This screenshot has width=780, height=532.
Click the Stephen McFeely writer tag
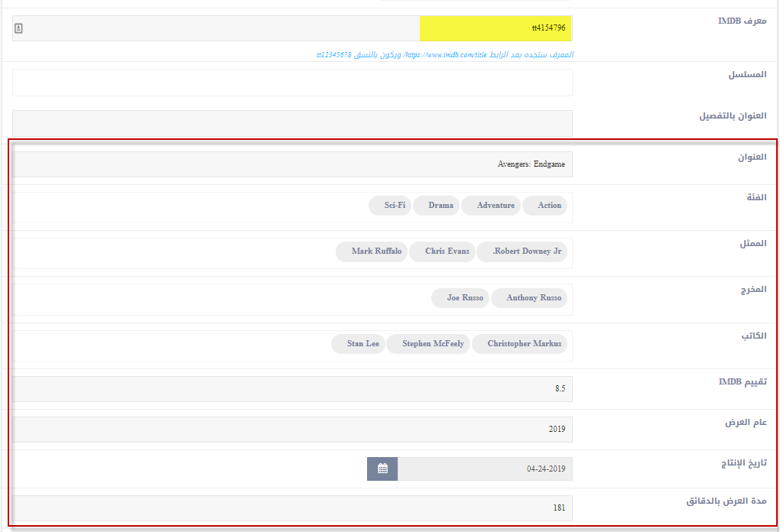click(x=428, y=343)
